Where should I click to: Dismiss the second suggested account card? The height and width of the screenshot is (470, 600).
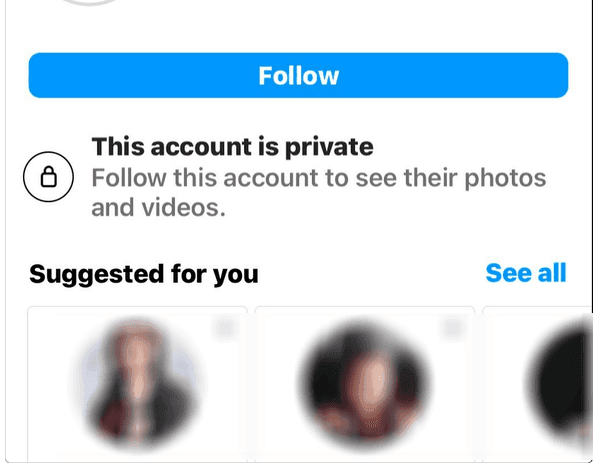[x=453, y=328]
